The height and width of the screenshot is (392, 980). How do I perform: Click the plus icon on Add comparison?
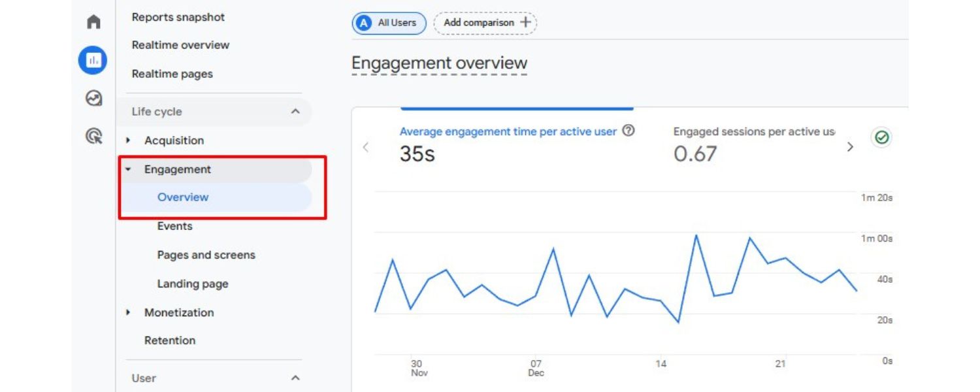[525, 22]
